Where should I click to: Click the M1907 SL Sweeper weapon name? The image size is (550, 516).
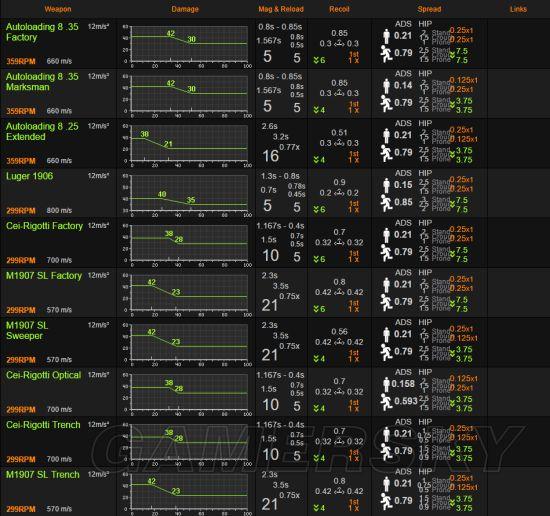[27, 330]
